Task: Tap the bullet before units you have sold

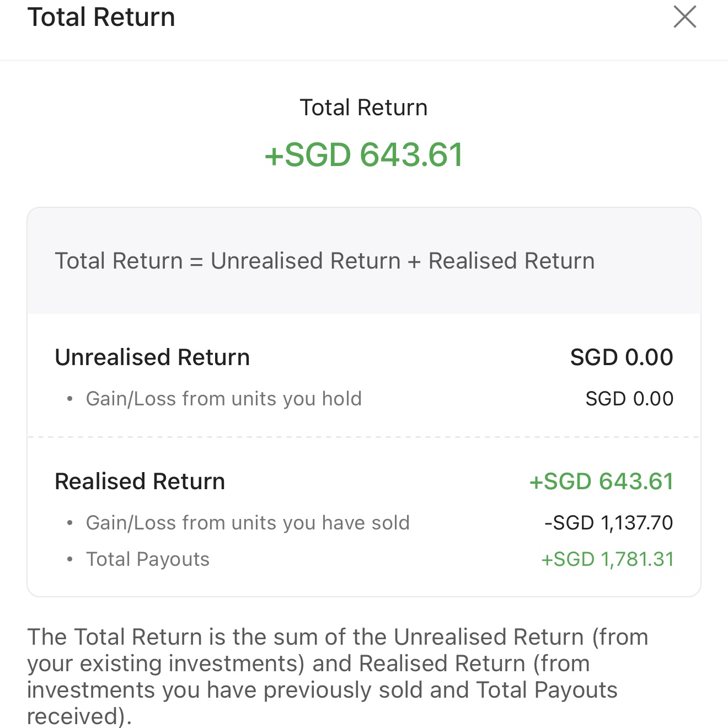Action: 69,523
